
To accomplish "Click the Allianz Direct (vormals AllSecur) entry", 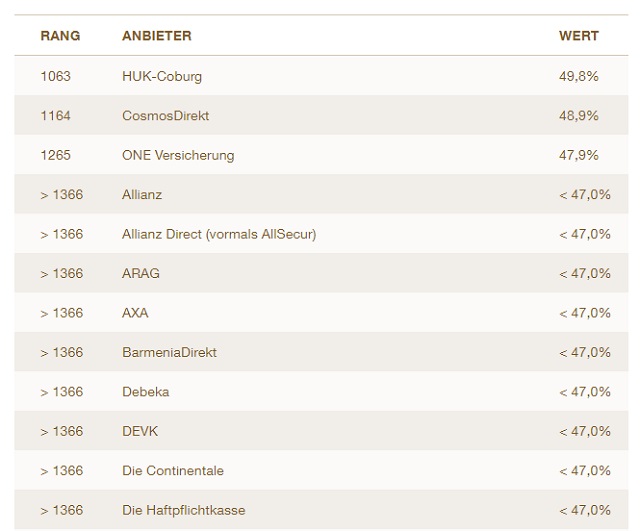I will (x=218, y=234).
